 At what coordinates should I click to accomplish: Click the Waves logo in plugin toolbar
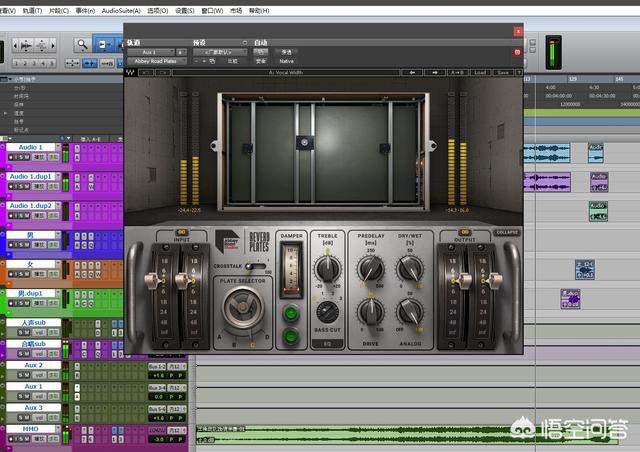130,73
